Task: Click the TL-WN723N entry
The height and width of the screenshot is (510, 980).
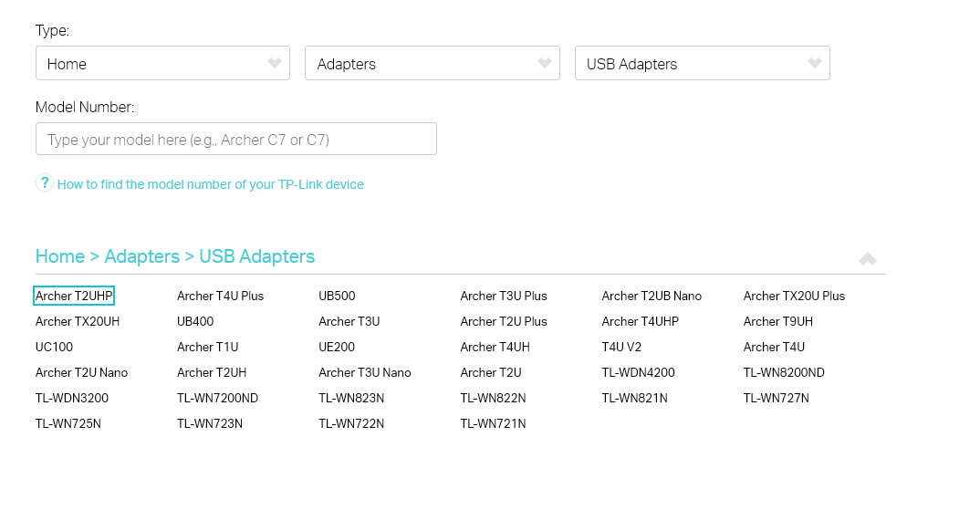Action: 210,423
